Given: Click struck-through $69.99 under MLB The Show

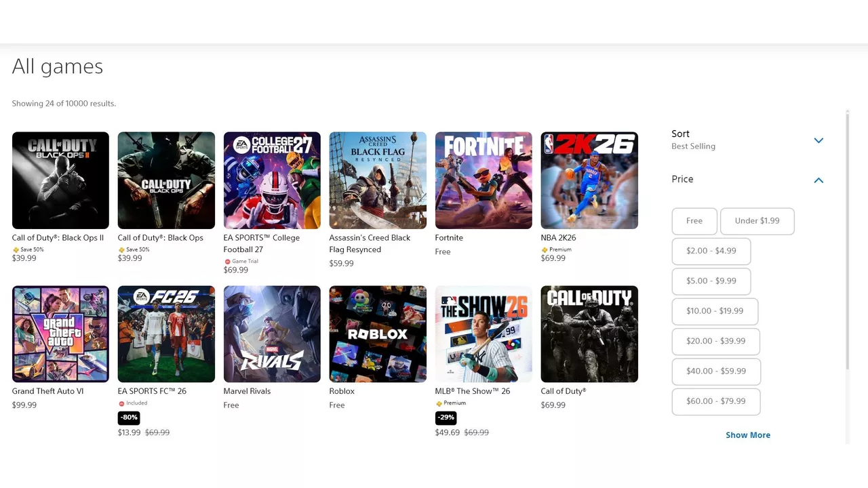Looking at the screenshot, I should coord(477,432).
